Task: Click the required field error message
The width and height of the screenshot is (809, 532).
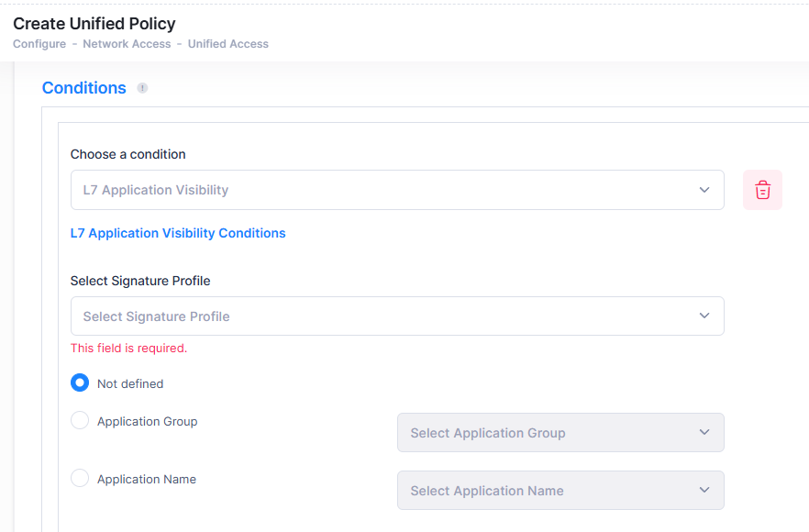Action: click(x=128, y=349)
